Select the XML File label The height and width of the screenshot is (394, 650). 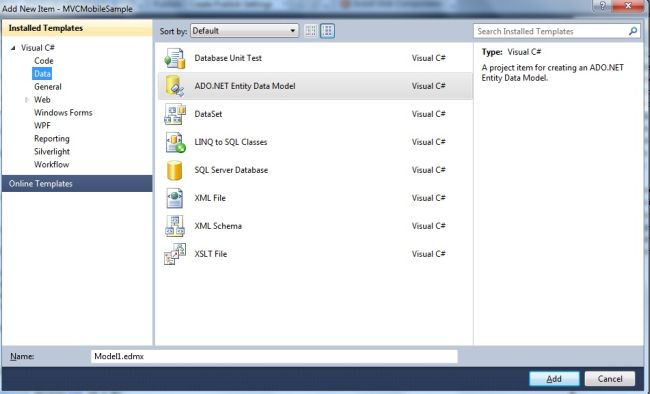pyautogui.click(x=210, y=198)
